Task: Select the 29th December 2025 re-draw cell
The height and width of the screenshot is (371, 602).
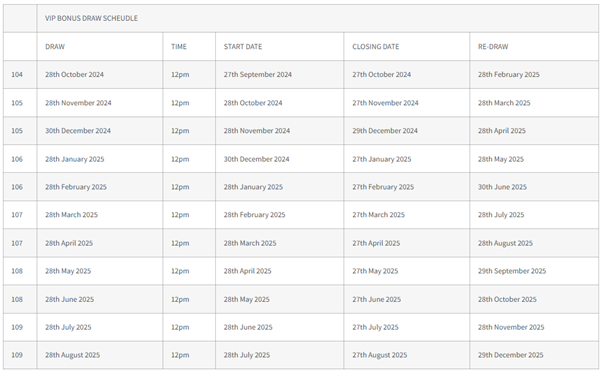Action: coord(534,355)
